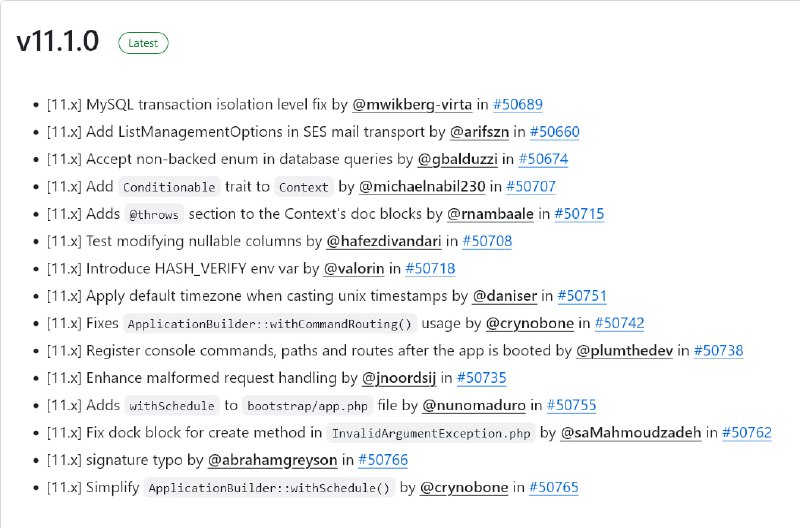The width and height of the screenshot is (800, 528).
Task: Open the @nunomaduro profile link
Action: 474,406
